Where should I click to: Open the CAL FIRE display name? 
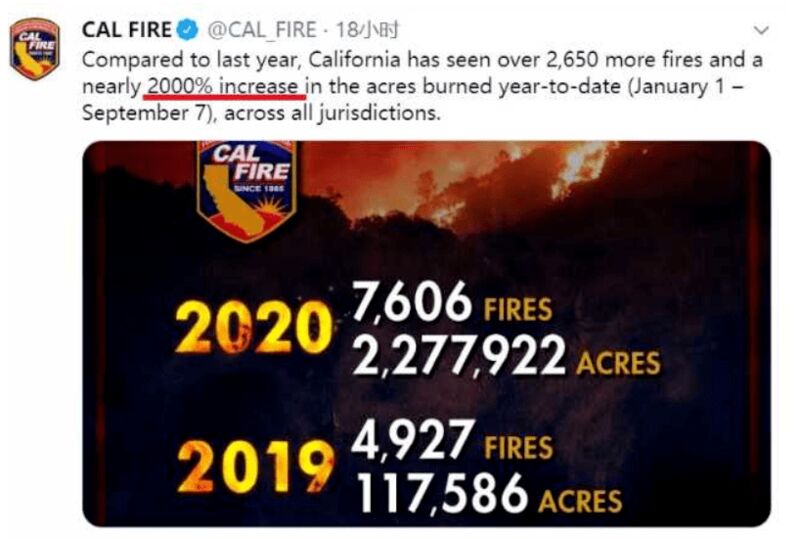click(x=127, y=30)
